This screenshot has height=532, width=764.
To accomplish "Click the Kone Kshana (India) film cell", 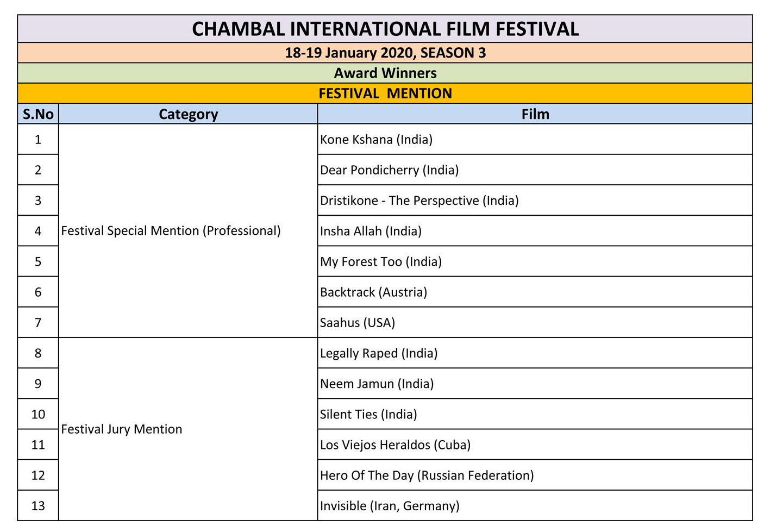I will [535, 139].
